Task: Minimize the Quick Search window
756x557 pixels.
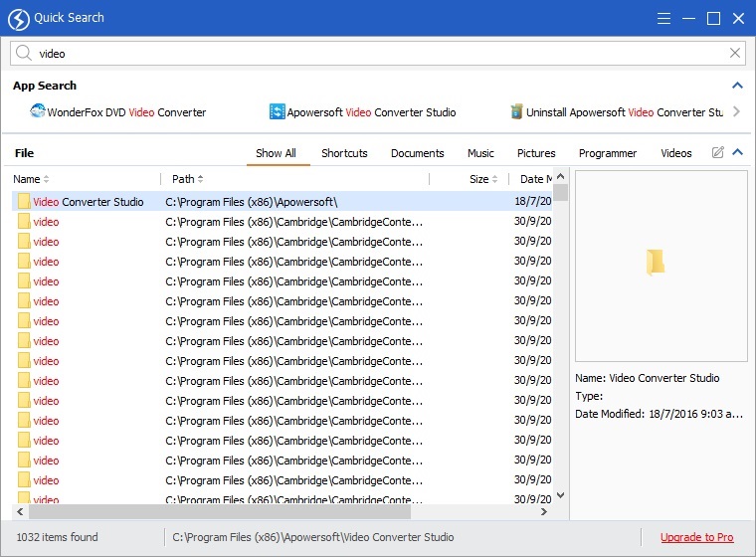Action: coord(689,18)
